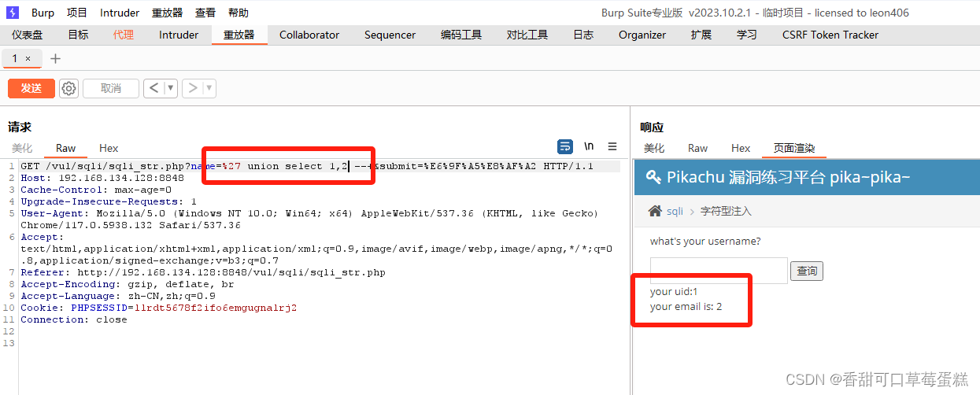This screenshot has height=395, width=980.
Task: Click home icon in Pikachu breadcrumb
Action: click(x=655, y=211)
